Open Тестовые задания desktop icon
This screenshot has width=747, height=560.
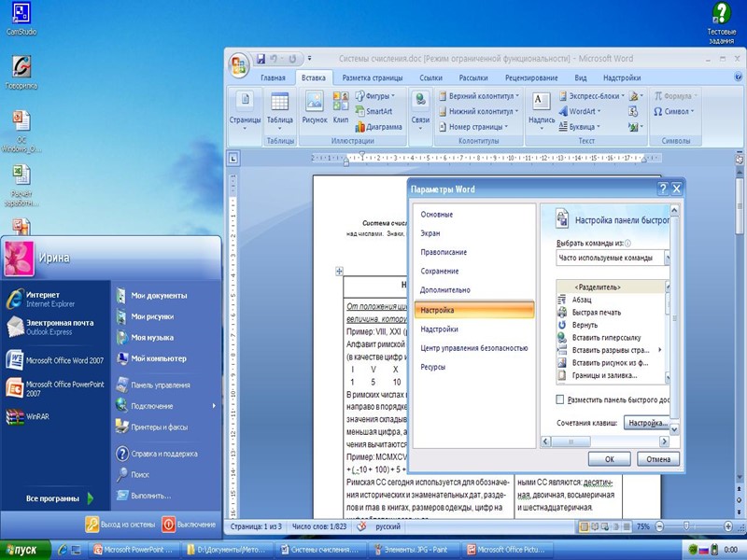click(x=721, y=22)
